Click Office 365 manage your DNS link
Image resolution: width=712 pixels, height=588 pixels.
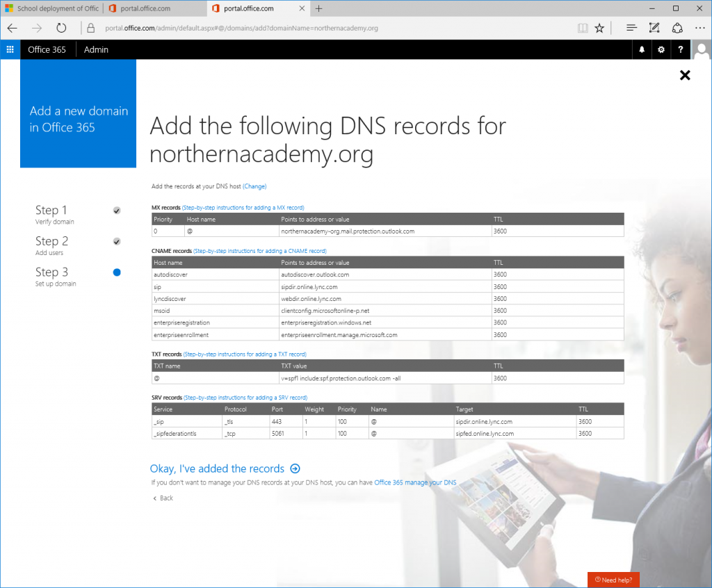click(415, 482)
